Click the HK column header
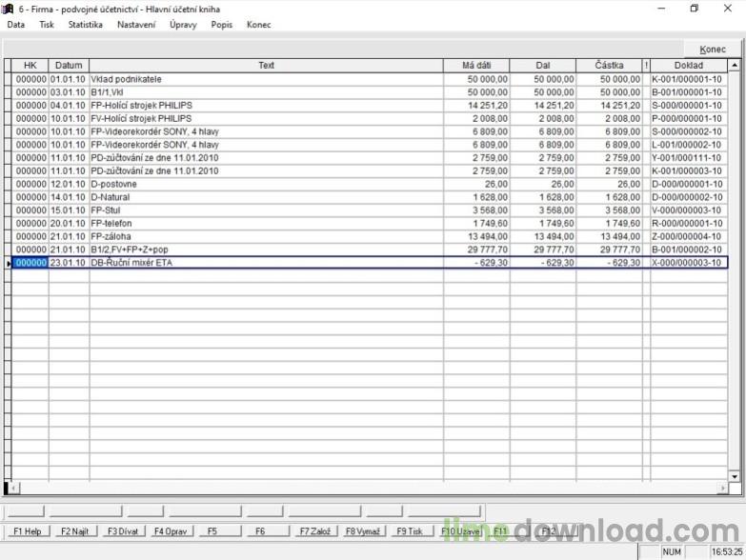Screen dimensions: 746x560 pyautogui.click(x=30, y=65)
